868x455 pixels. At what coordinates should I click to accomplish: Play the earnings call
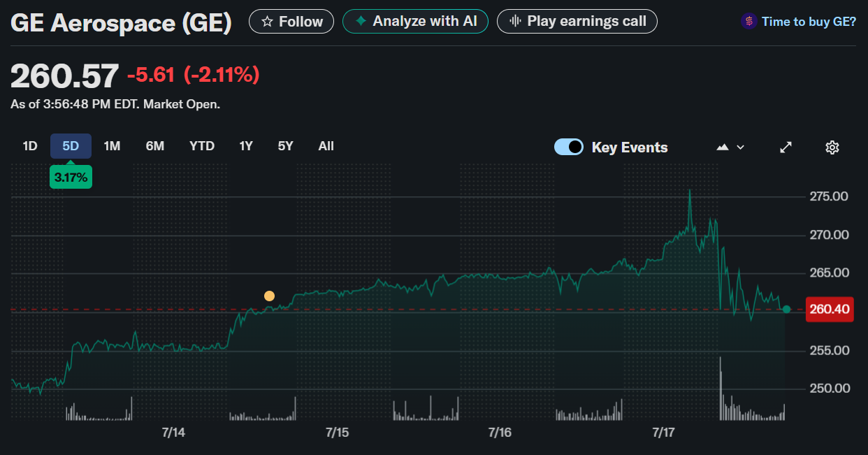click(577, 22)
